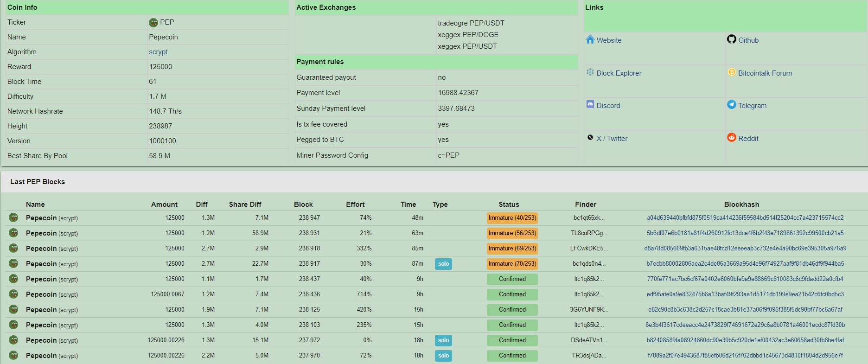The width and height of the screenshot is (868, 364).
Task: Click the Payment level value 16988.42367
Action: 458,93
